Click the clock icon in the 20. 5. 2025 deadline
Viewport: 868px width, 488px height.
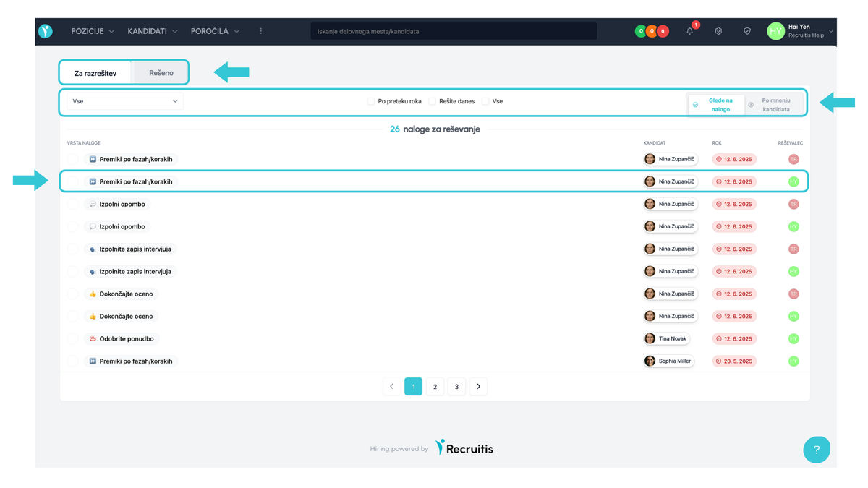(719, 361)
